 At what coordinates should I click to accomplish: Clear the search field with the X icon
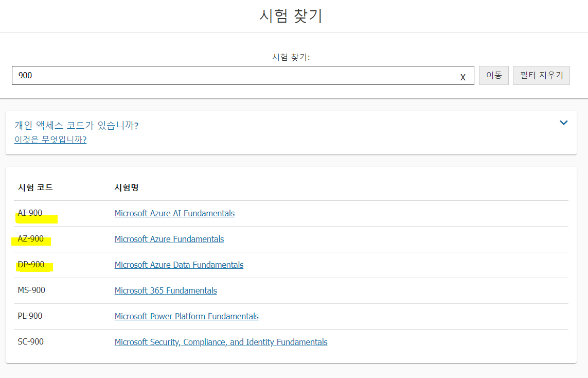[x=463, y=77]
